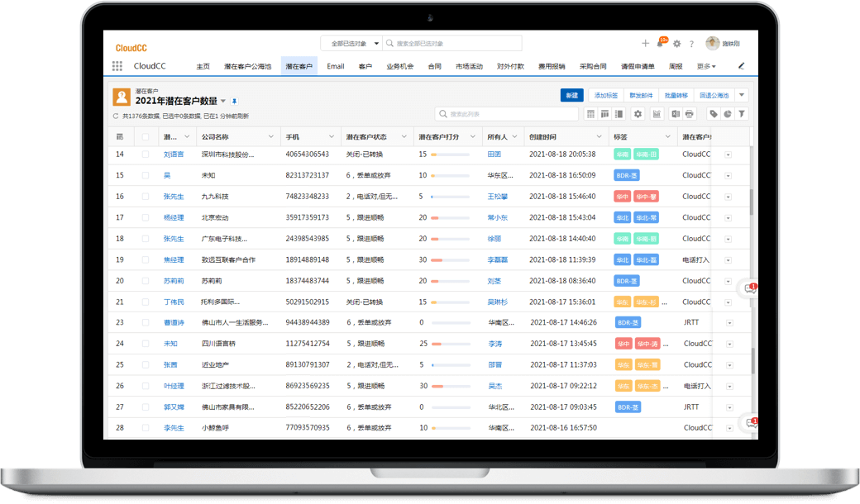The height and width of the screenshot is (504, 860).
Task: Switch to the 业务机会 tab
Action: (x=399, y=66)
